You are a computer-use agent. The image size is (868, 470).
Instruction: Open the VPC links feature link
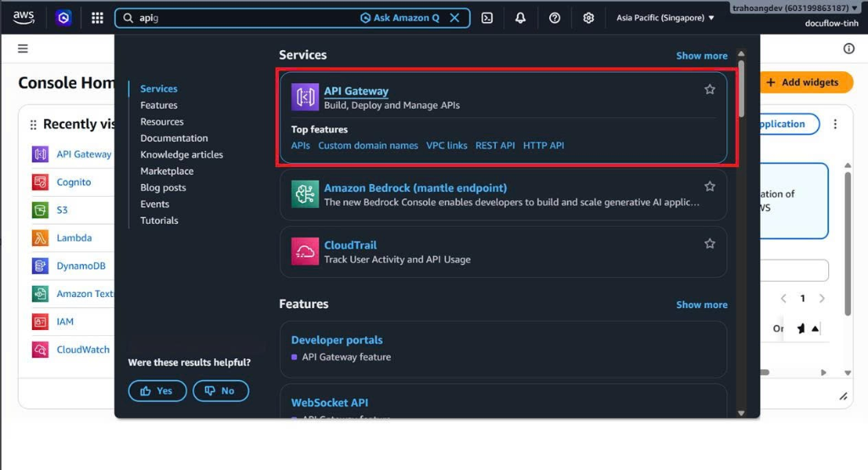pos(447,145)
